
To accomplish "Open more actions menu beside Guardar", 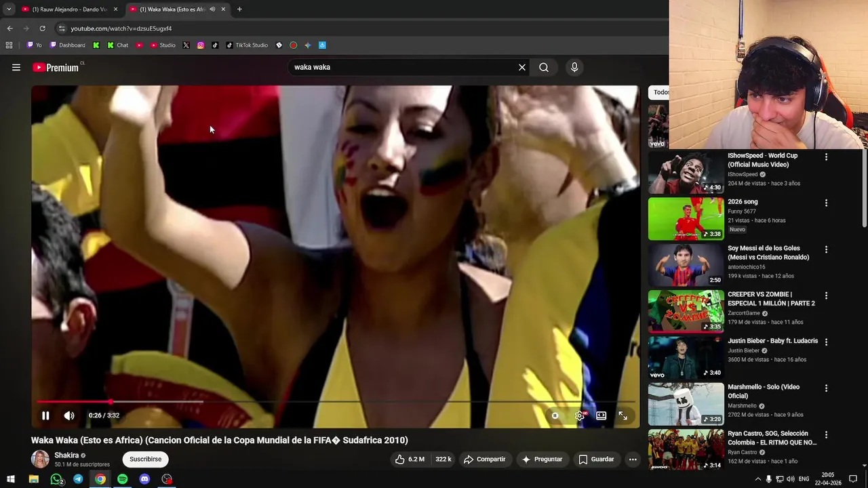I will pos(633,459).
